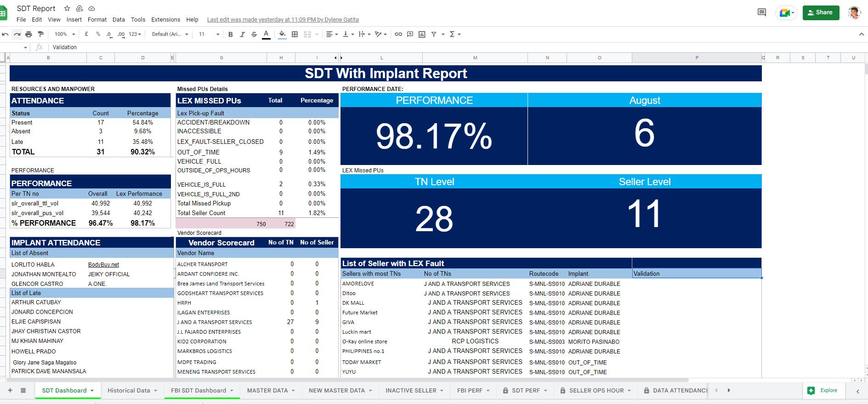Redo the last action
The image size is (868, 404).
17,34
